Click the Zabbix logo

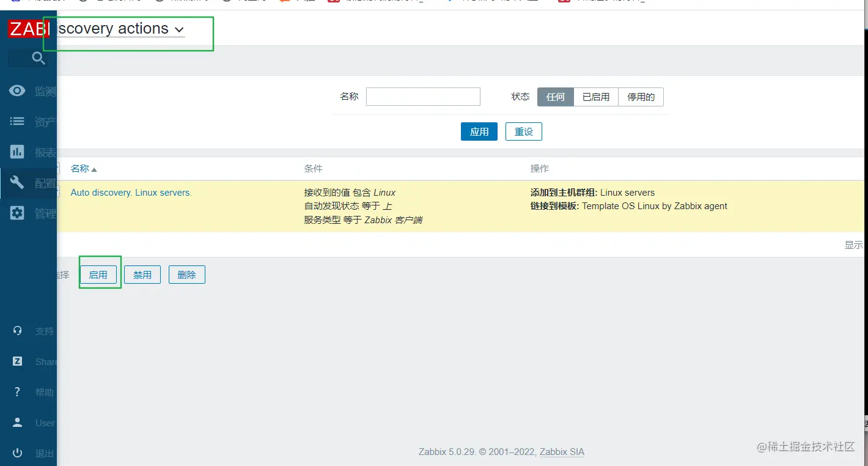tap(29, 29)
